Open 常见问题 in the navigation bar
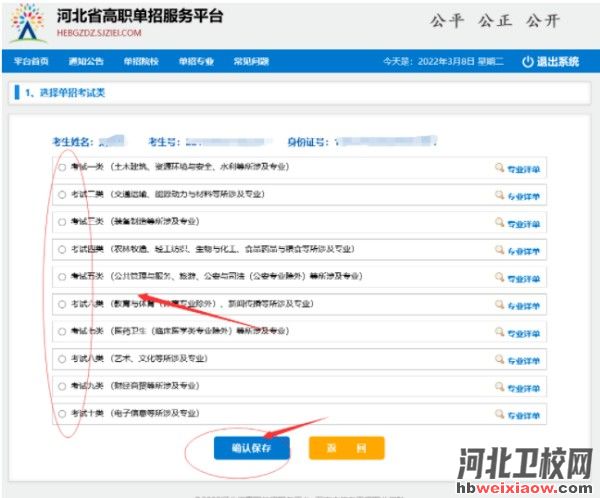 click(249, 62)
